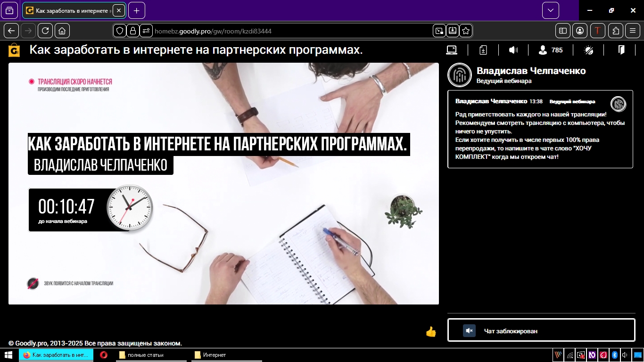Click the Bluetooth icon in system tray
The height and width of the screenshot is (362, 644).
coord(614,356)
